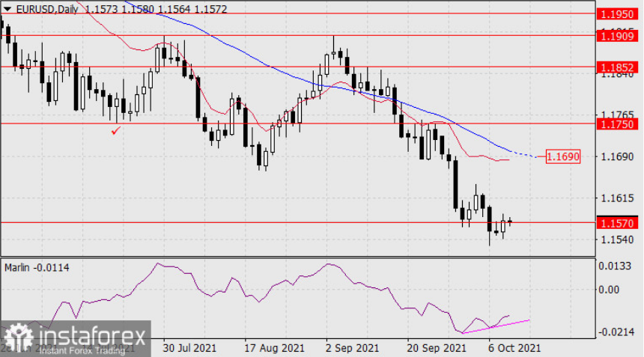Select the 1.1909 red price label
Image resolution: width=644 pixels, height=357 pixels.
(x=617, y=36)
